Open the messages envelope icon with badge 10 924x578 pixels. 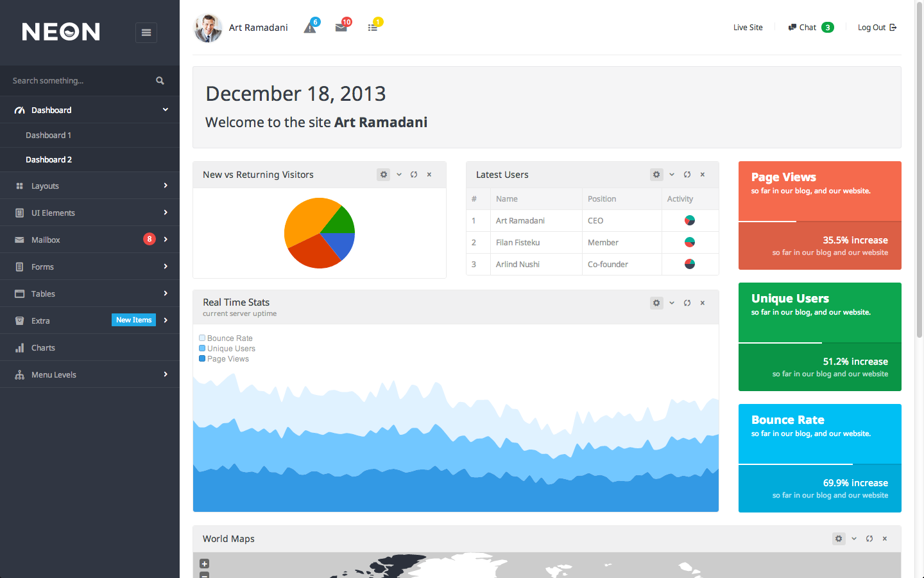pos(341,28)
